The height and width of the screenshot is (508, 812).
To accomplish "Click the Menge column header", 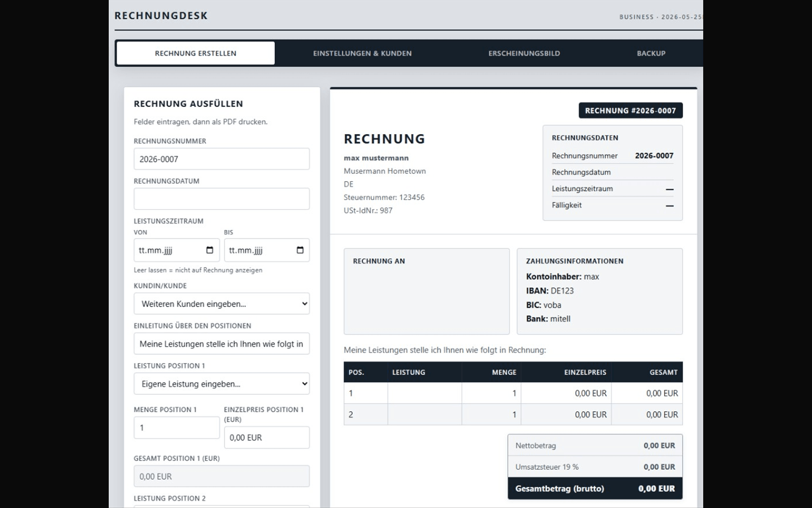I will [491, 372].
